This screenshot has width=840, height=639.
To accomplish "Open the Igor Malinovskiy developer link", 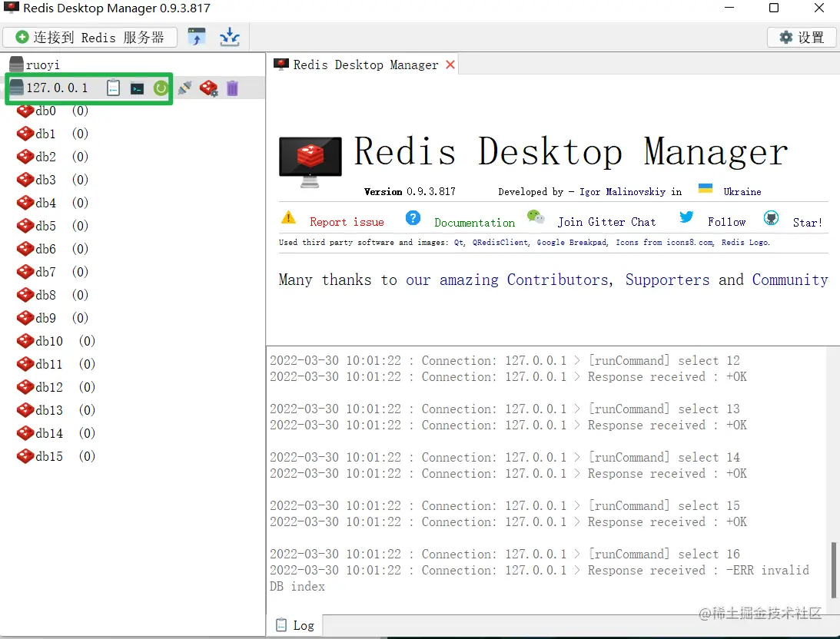I will [623, 191].
